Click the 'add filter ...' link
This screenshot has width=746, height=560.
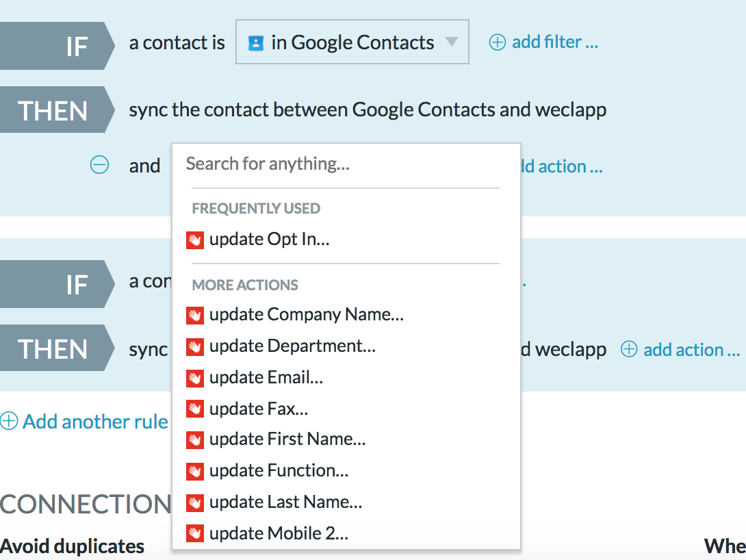(x=555, y=42)
